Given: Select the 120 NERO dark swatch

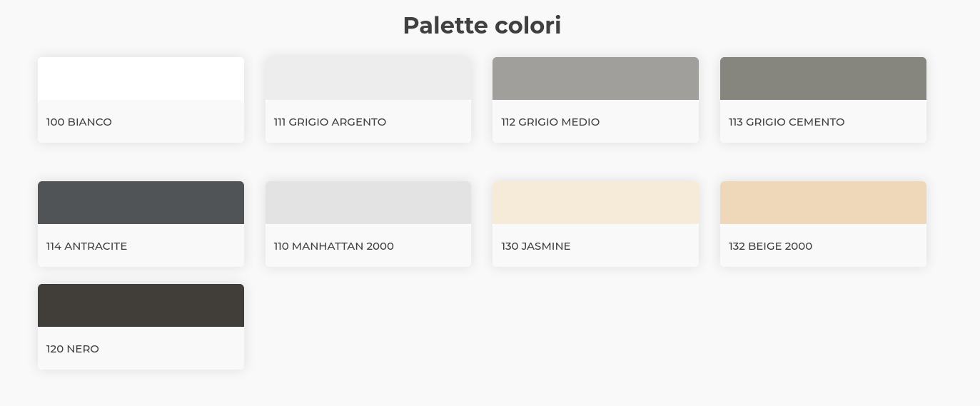Looking at the screenshot, I should coord(141,305).
